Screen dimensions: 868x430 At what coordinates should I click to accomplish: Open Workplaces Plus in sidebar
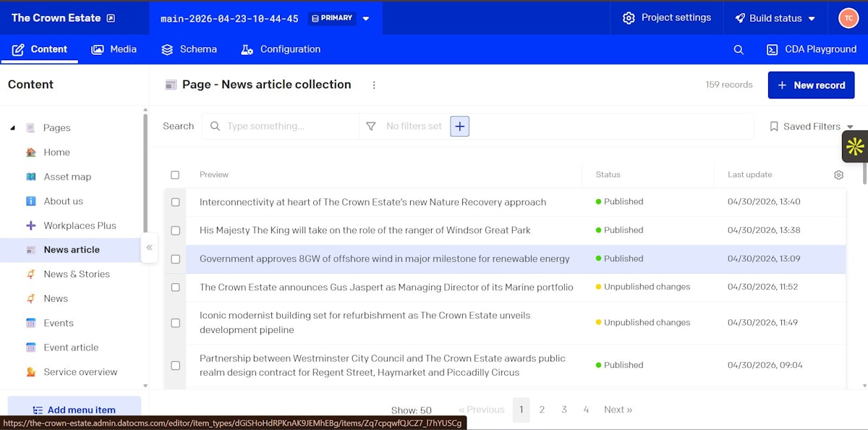[x=80, y=226]
